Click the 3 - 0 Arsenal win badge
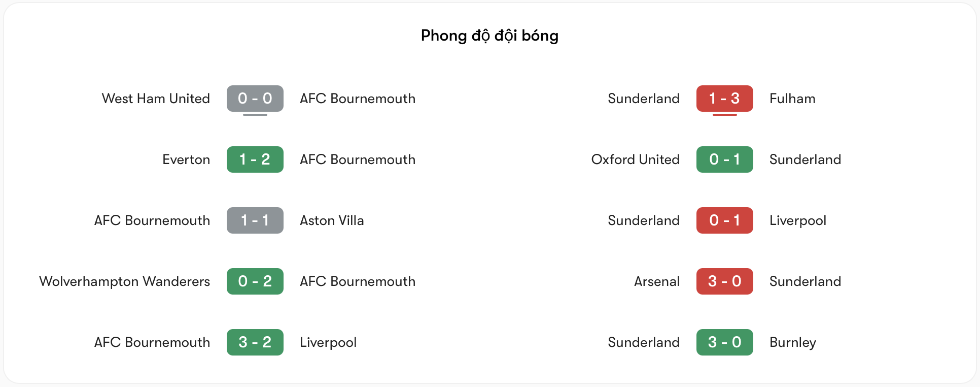Viewport: 980px width, 387px height. [x=725, y=281]
